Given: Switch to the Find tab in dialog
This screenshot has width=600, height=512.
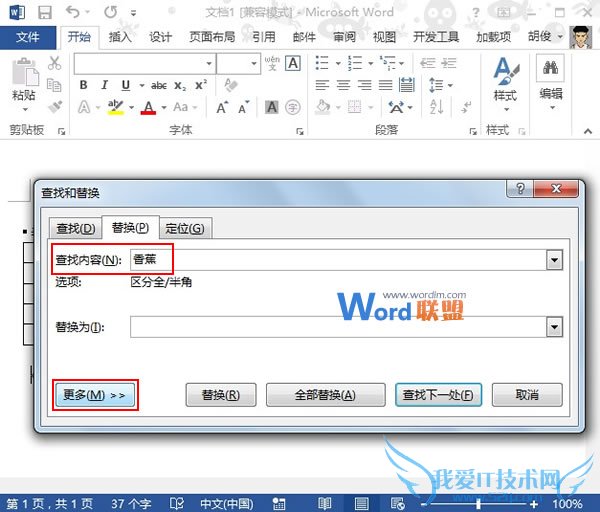Looking at the screenshot, I should (76, 228).
